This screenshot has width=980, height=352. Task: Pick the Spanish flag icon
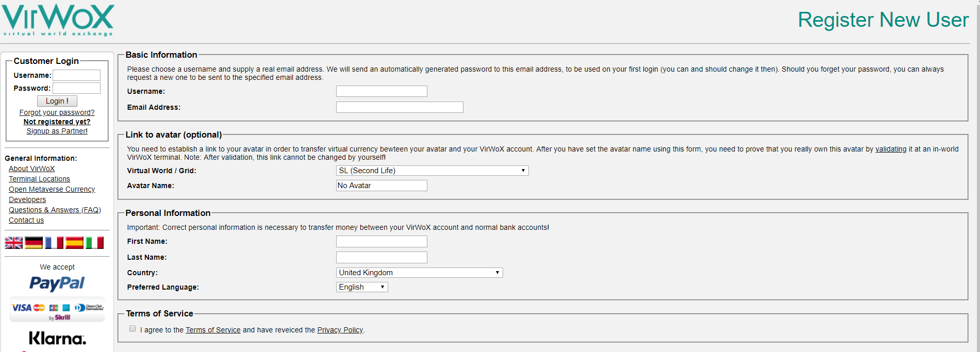click(x=74, y=243)
